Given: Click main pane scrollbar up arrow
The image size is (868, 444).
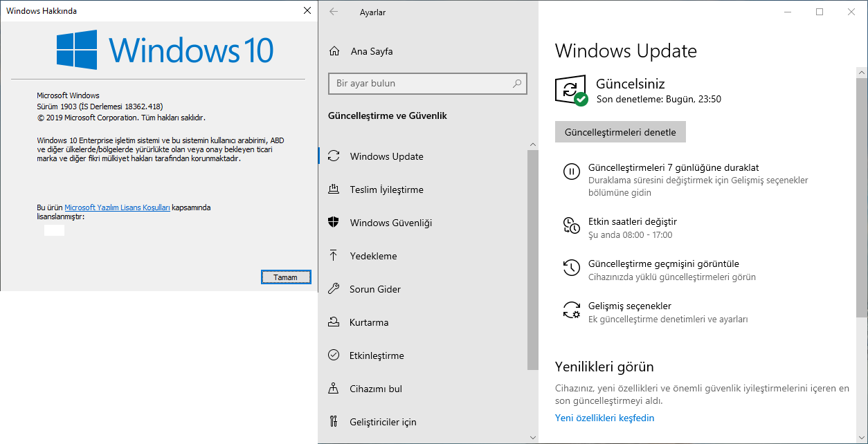Looking at the screenshot, I should (x=862, y=72).
